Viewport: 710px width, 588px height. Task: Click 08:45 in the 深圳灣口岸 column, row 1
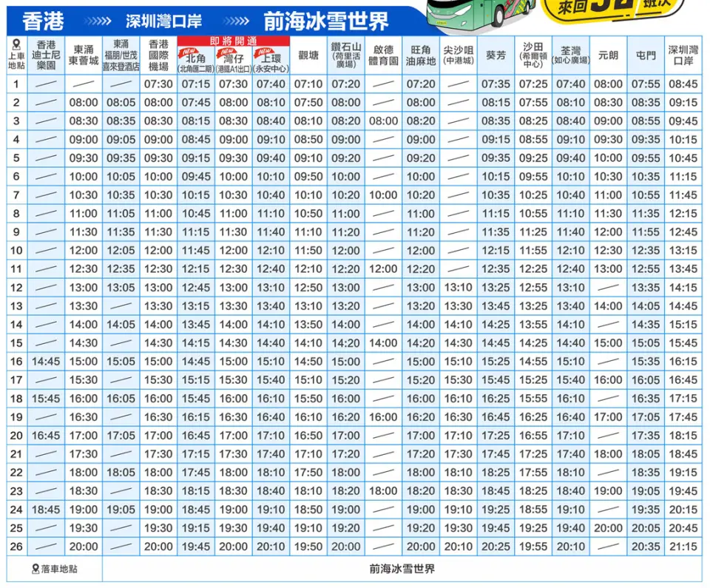(683, 84)
